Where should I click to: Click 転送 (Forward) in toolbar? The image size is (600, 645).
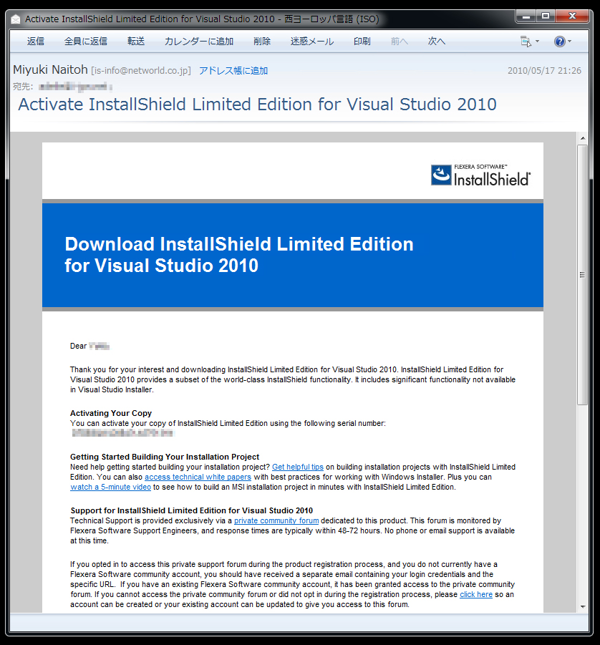click(x=136, y=41)
